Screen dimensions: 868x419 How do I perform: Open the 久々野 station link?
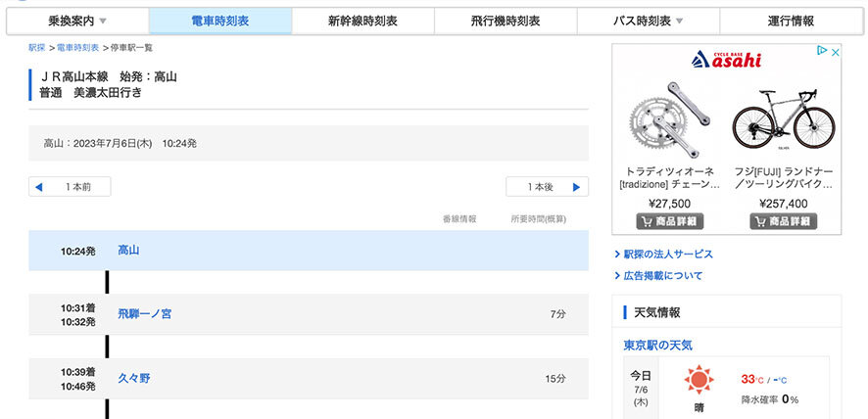(x=134, y=379)
